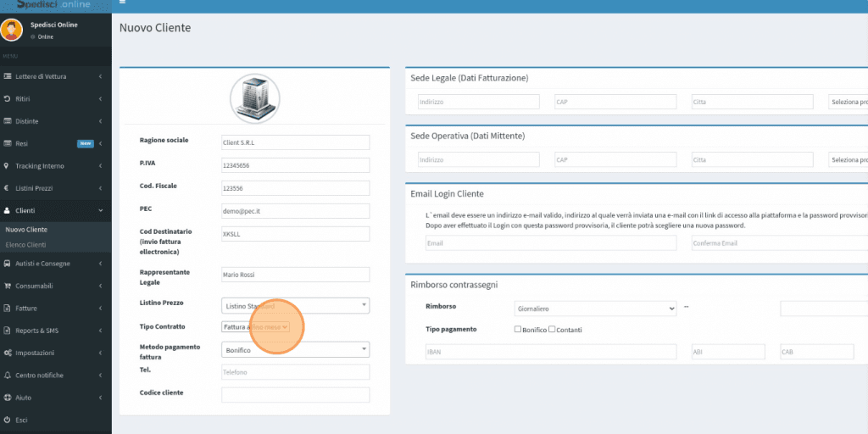
Task: Click the Reports & SMS icon
Action: [7, 331]
